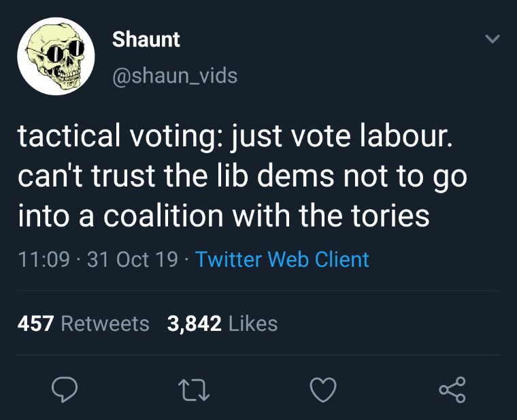Open the skull profile avatar
Image resolution: width=517 pixels, height=420 pixels.
56,56
